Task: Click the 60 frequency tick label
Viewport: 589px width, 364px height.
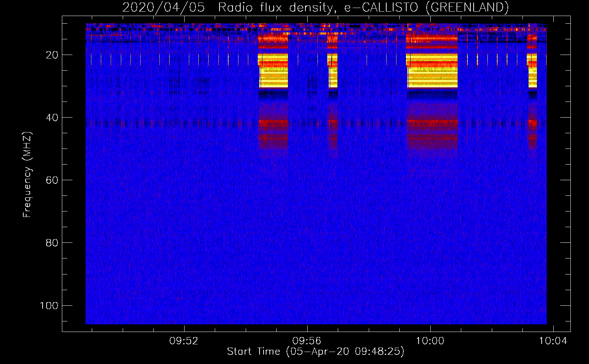Action: (52, 180)
